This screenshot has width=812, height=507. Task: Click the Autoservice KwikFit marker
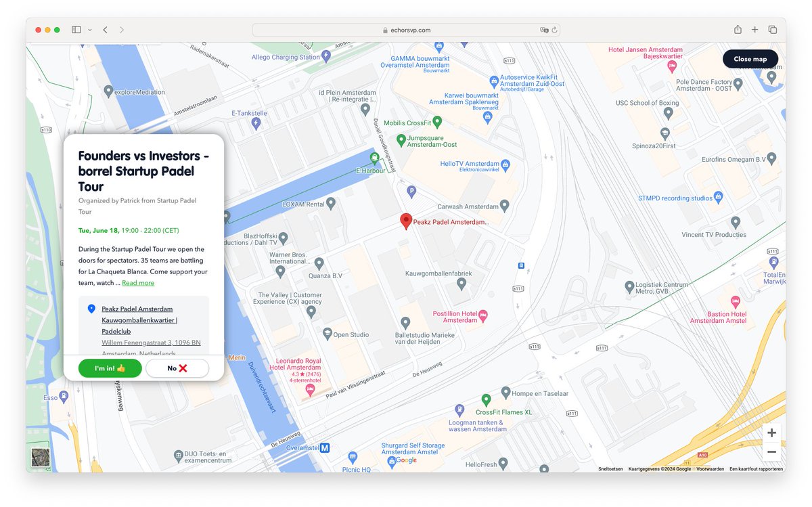pos(495,82)
